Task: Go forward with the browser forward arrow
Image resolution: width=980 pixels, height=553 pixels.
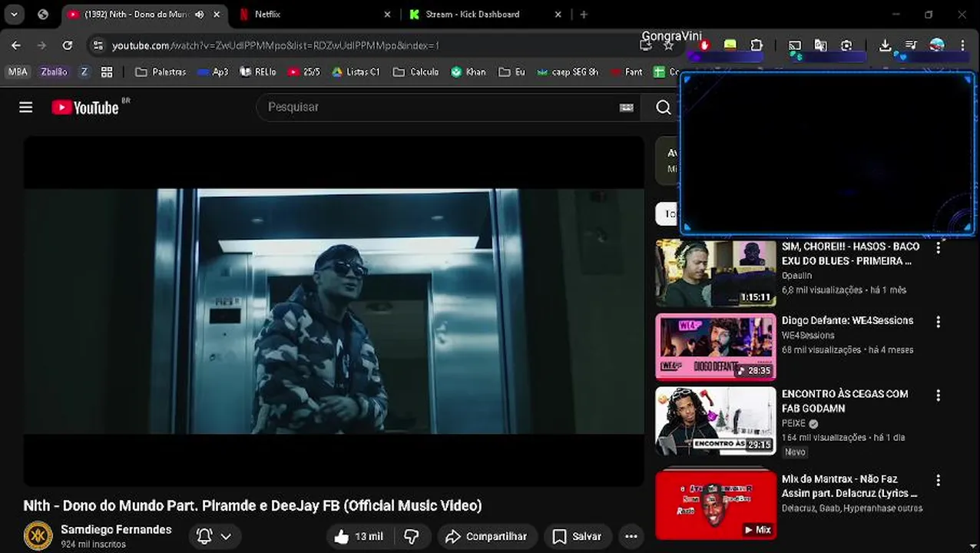Action: point(41,45)
